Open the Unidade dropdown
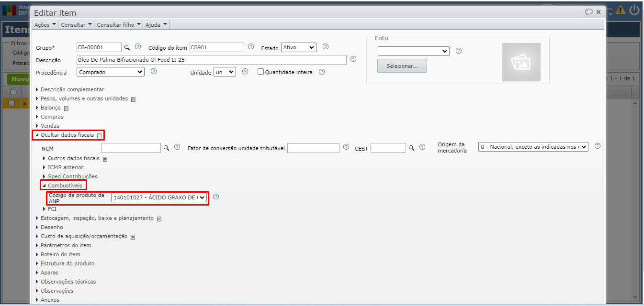 pos(225,72)
